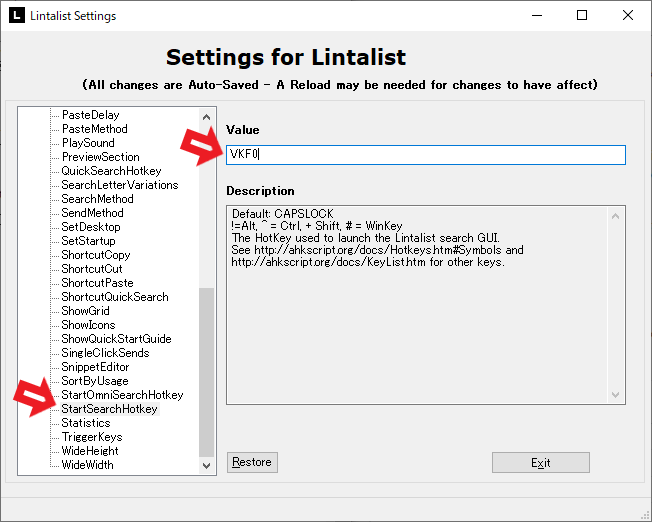Viewport: 652px width, 522px height.
Task: Click the settings tree scroll down arrow
Action: pyautogui.click(x=207, y=465)
